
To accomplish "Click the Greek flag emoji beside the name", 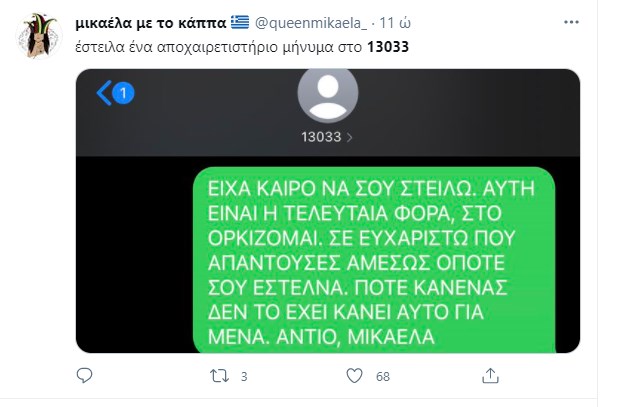I will 240,22.
